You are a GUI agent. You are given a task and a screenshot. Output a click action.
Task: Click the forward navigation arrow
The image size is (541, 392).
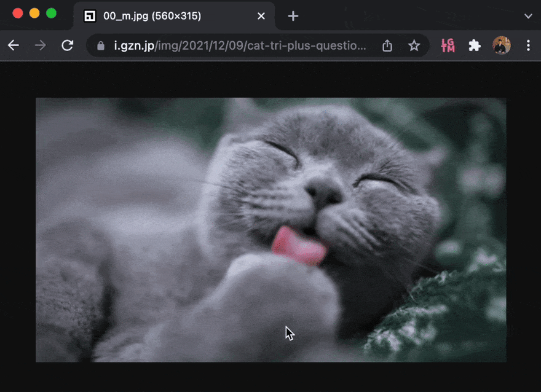click(41, 45)
